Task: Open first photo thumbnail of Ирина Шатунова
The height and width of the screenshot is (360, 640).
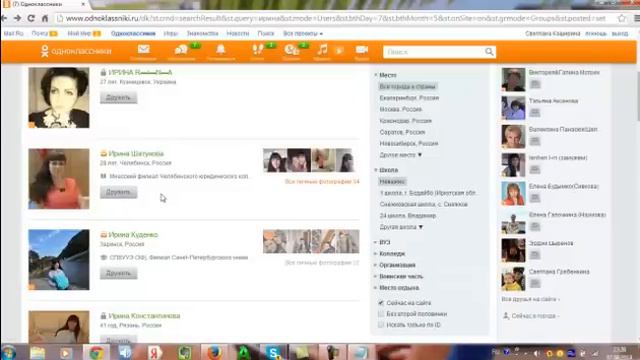Action: (x=275, y=160)
